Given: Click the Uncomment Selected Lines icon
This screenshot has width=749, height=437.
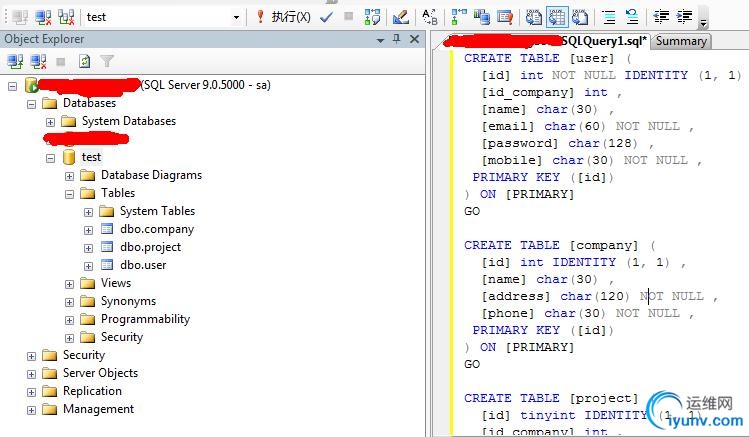Looking at the screenshot, I should click(x=632, y=17).
